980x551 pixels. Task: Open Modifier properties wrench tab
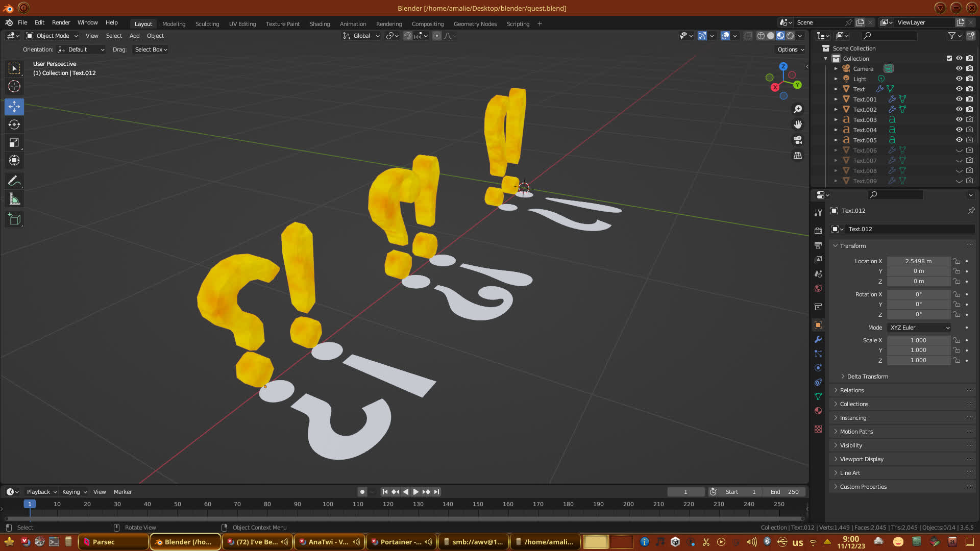(818, 339)
